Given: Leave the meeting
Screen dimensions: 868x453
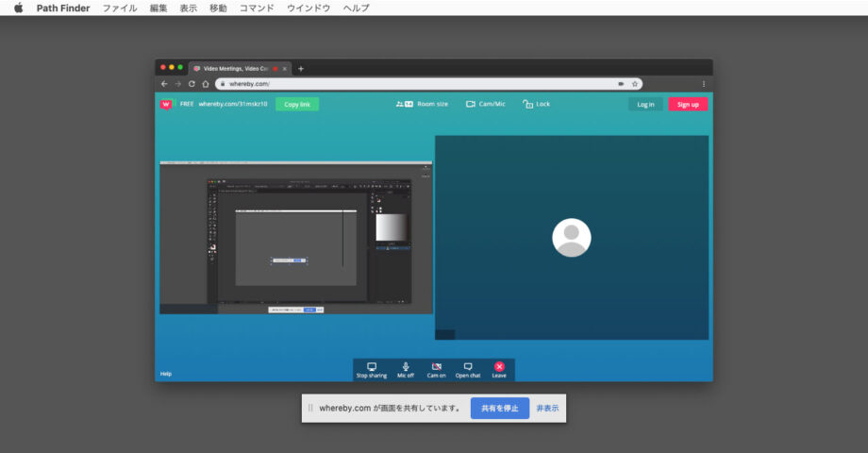Looking at the screenshot, I should [499, 371].
